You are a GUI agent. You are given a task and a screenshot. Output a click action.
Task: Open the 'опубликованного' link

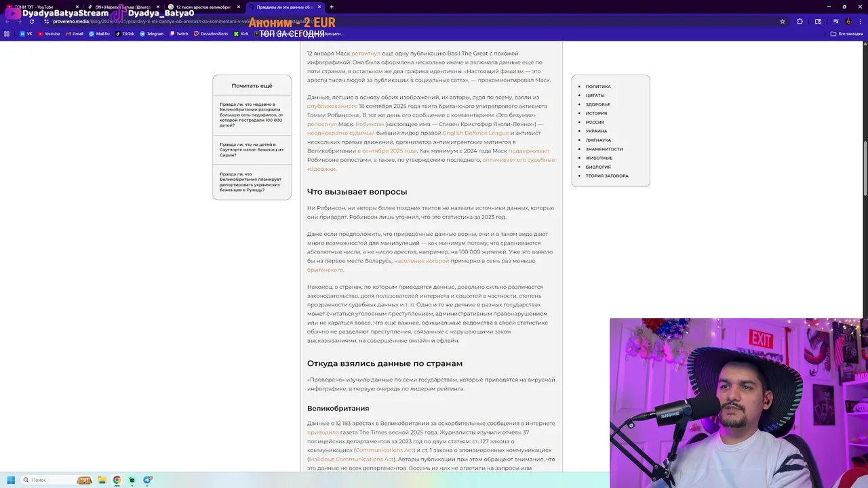point(332,106)
